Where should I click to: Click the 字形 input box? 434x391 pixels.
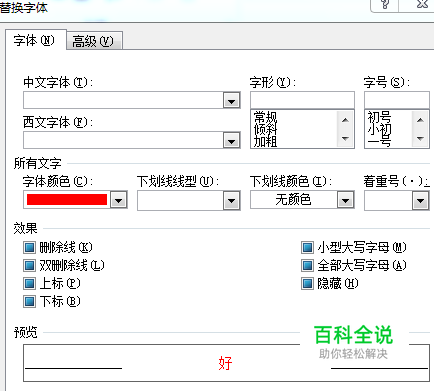pyautogui.click(x=302, y=100)
